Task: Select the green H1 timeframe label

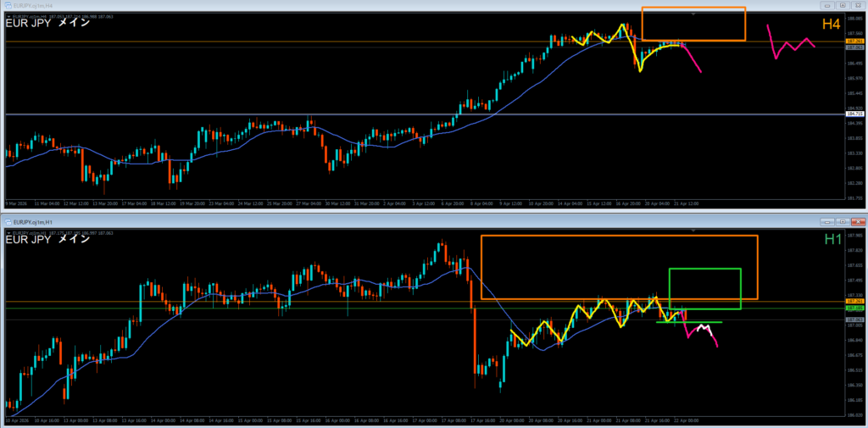Action: tap(833, 239)
